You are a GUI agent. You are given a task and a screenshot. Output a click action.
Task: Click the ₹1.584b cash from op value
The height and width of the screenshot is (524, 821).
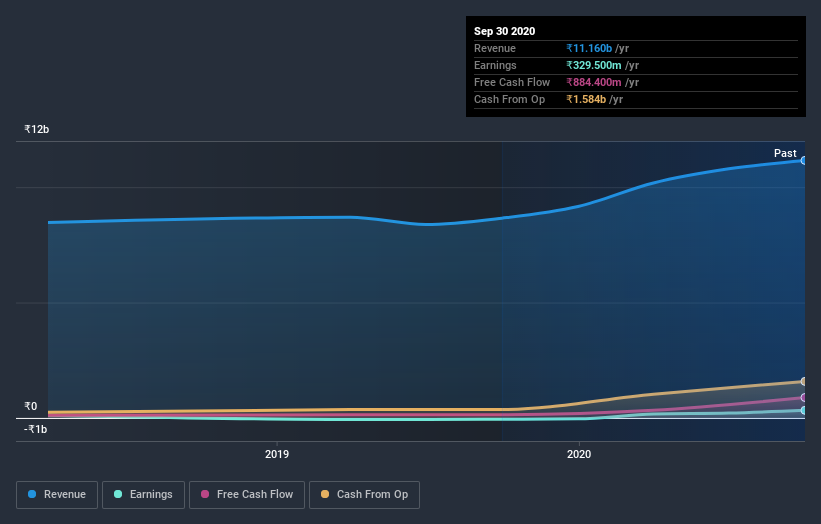(586, 99)
